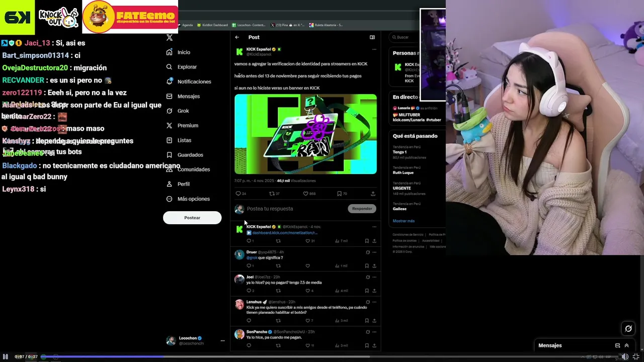The image size is (644, 362).
Task: Open more options on Druer's reply
Action: click(x=374, y=252)
